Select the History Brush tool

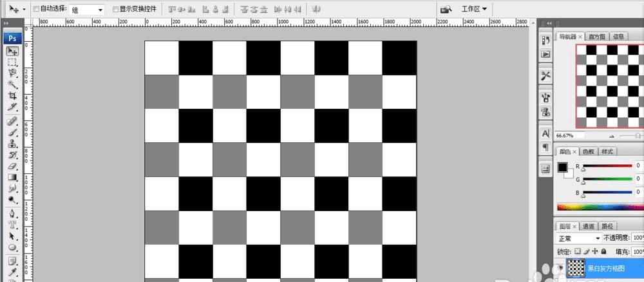pos(13,155)
